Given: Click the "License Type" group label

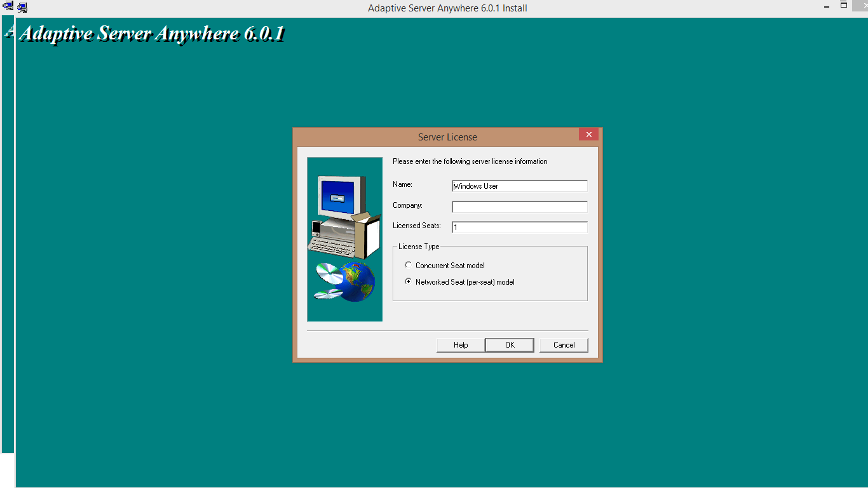Looking at the screenshot, I should (419, 247).
